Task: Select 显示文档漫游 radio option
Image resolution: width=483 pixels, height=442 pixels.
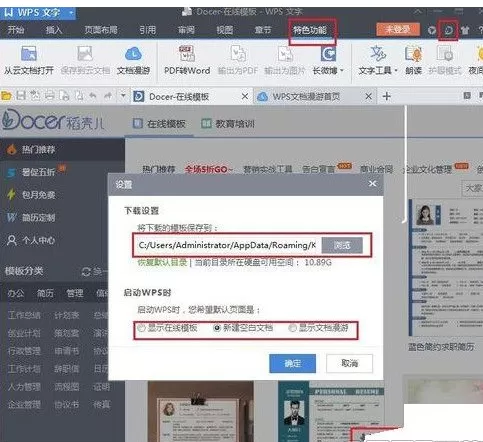Action: coord(292,328)
